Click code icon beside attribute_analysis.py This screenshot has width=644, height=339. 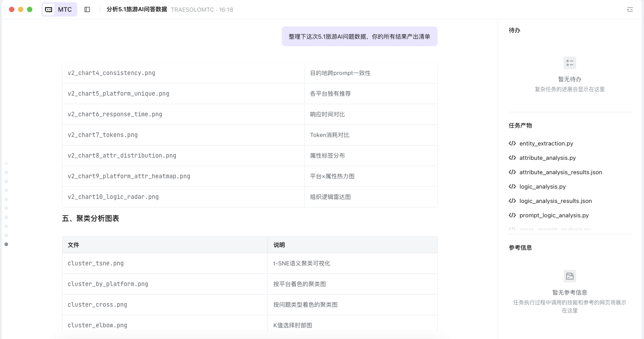tap(512, 158)
